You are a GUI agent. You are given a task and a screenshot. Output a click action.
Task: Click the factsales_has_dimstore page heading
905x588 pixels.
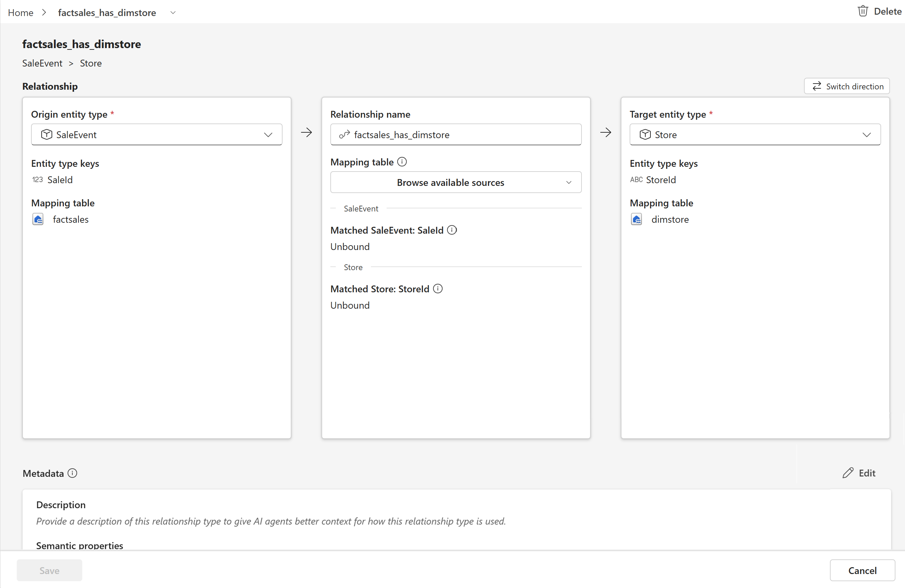[x=82, y=44]
